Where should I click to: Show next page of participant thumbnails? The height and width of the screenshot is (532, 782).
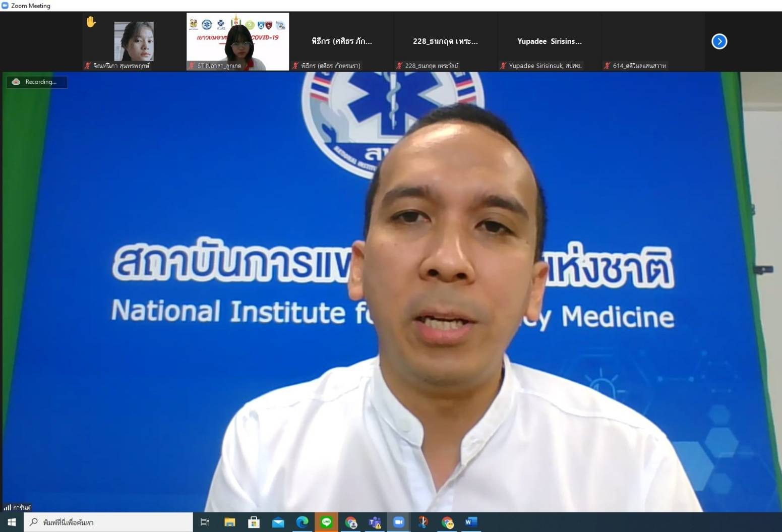[719, 41]
